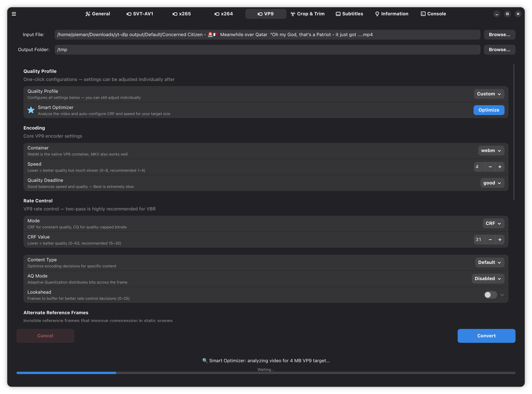This screenshot has height=394, width=532.
Task: Click the Waiting... status label
Action: click(266, 370)
